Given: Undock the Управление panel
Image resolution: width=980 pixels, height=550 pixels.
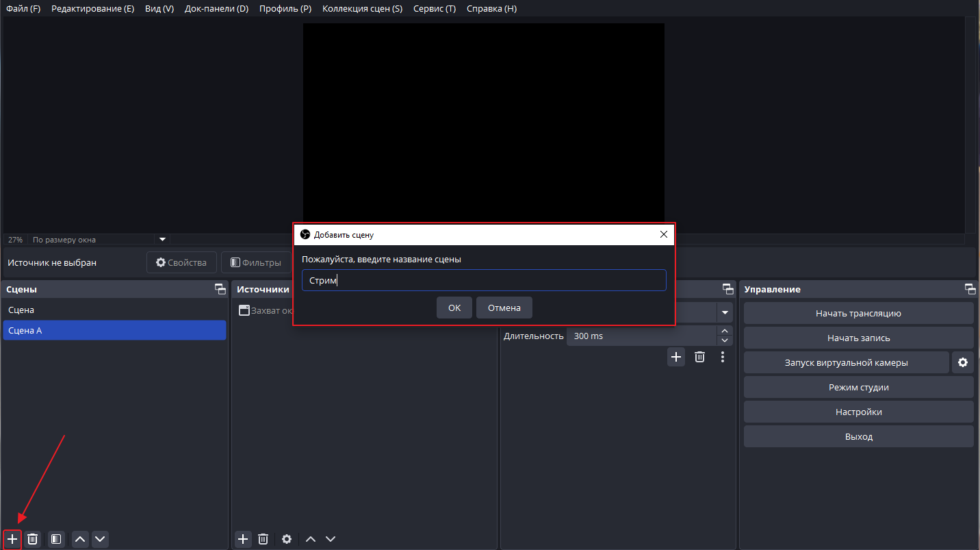Looking at the screenshot, I should [x=970, y=289].
